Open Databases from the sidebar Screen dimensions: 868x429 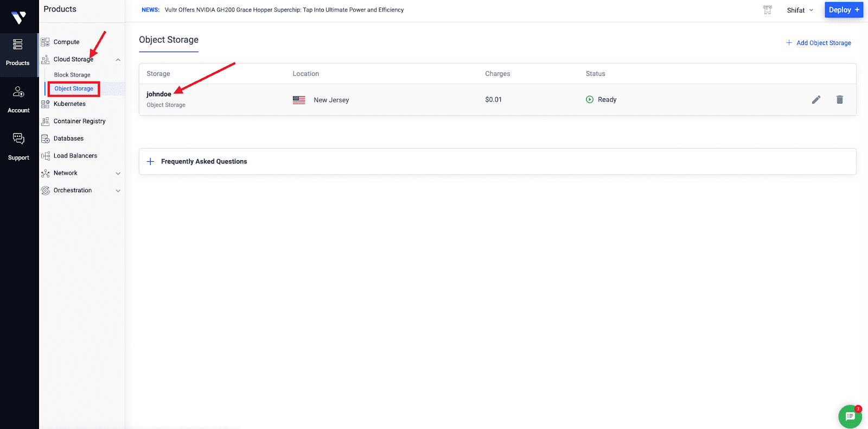point(68,138)
